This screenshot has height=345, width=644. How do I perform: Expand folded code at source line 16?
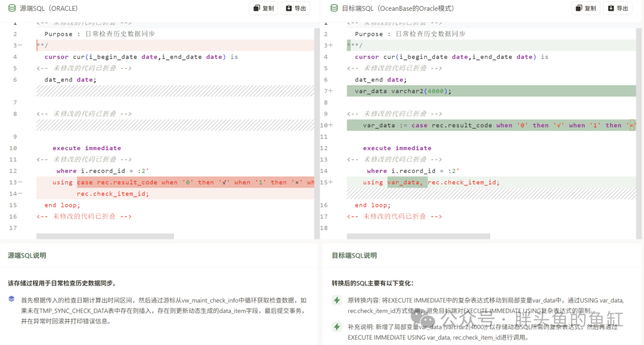[x=84, y=216]
